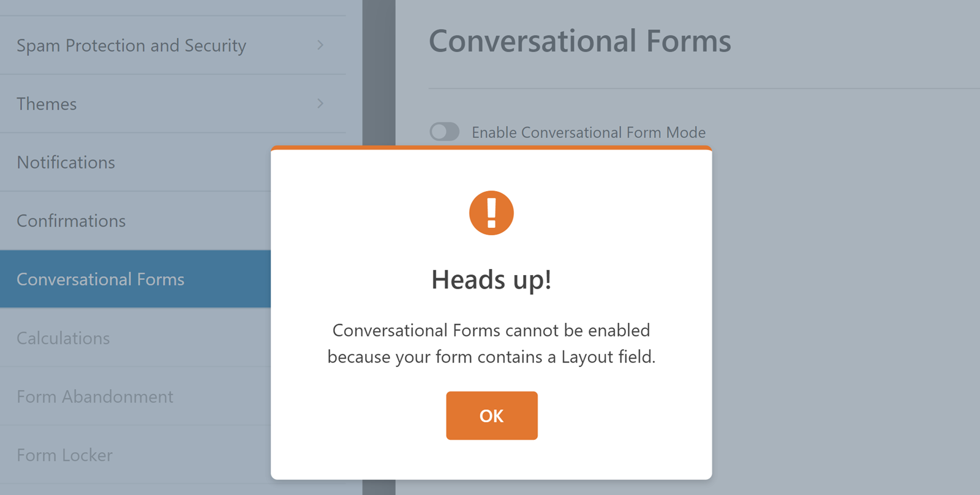Click the Themes chevron arrow
The width and height of the screenshot is (980, 495).
point(321,104)
